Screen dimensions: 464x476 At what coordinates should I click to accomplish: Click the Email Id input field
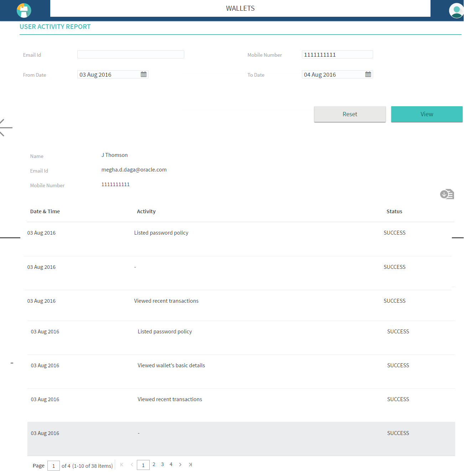(x=130, y=54)
